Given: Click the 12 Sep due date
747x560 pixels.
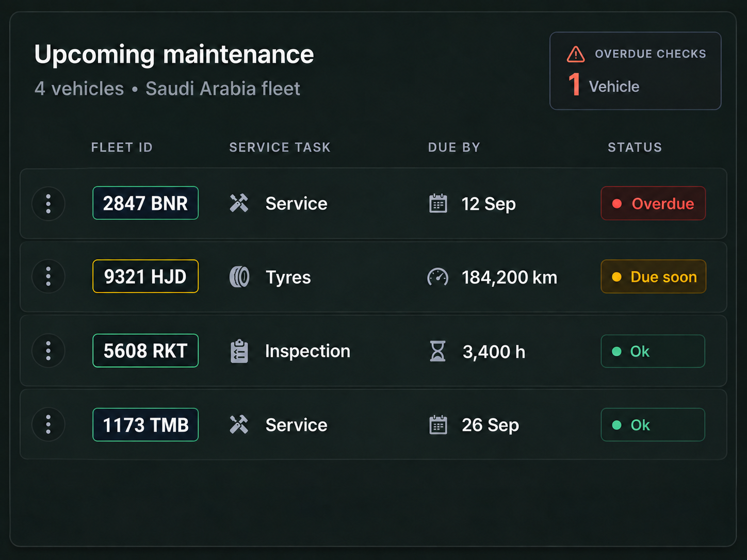Looking at the screenshot, I should pyautogui.click(x=489, y=204).
